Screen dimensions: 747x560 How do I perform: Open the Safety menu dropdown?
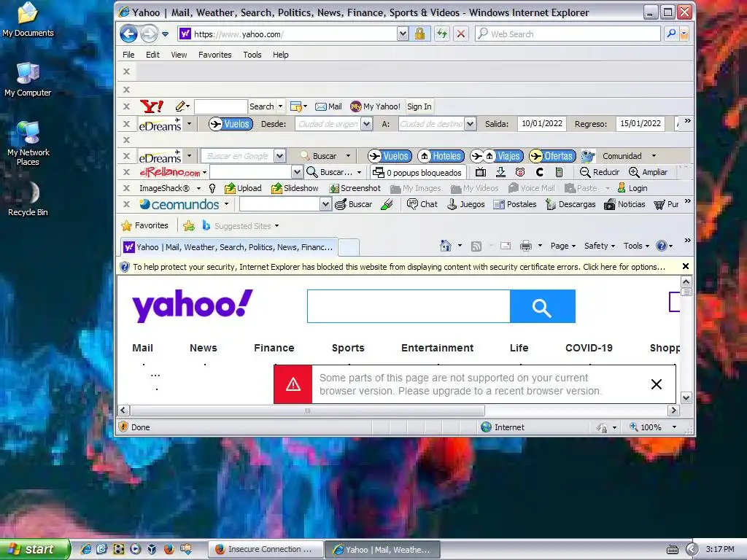(600, 246)
